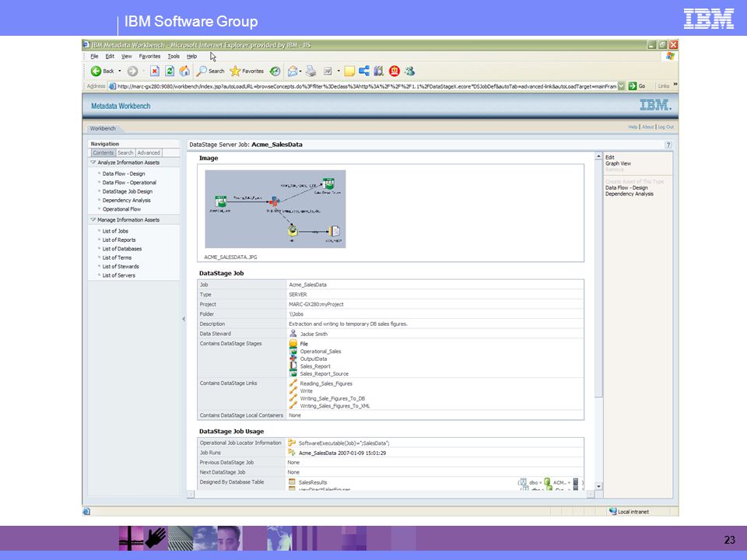Open the address bar dropdown arrow

click(x=621, y=86)
